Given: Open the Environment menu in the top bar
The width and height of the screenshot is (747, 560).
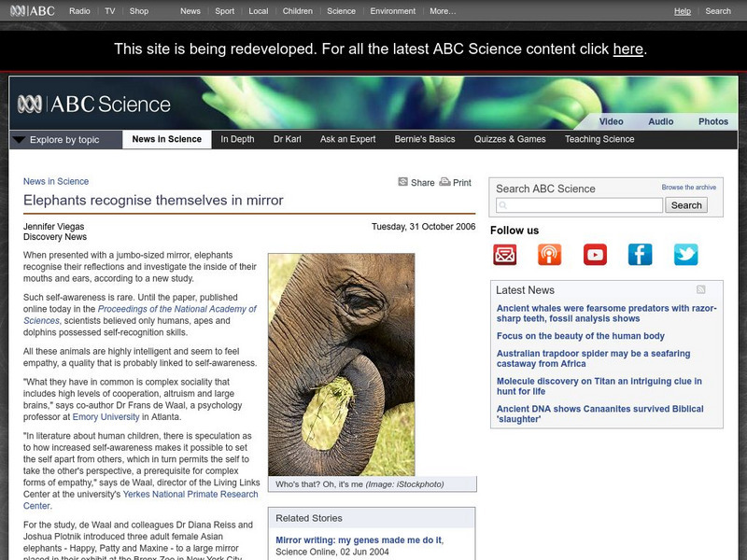Looking at the screenshot, I should (392, 11).
